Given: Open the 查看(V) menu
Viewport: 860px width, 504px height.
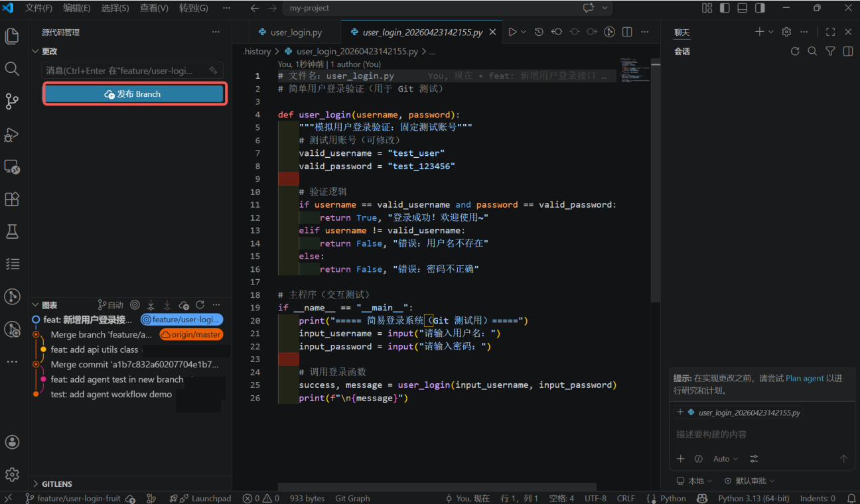Looking at the screenshot, I should [154, 8].
